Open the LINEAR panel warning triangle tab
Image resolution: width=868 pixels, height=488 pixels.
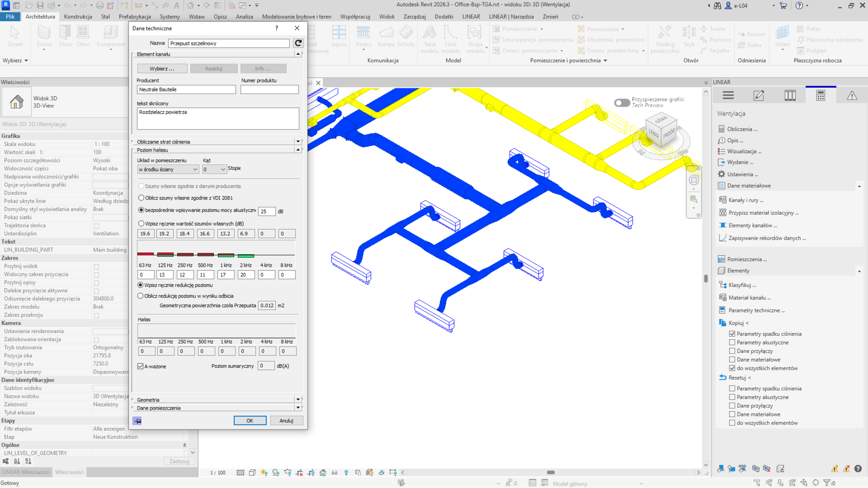pos(852,96)
